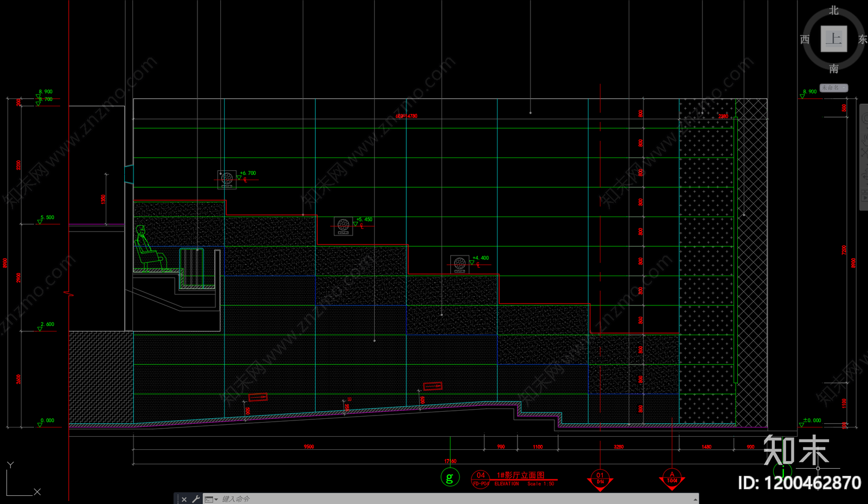Click the ViewCube 上 top face
Screen dimensions: 868x504
click(x=834, y=39)
